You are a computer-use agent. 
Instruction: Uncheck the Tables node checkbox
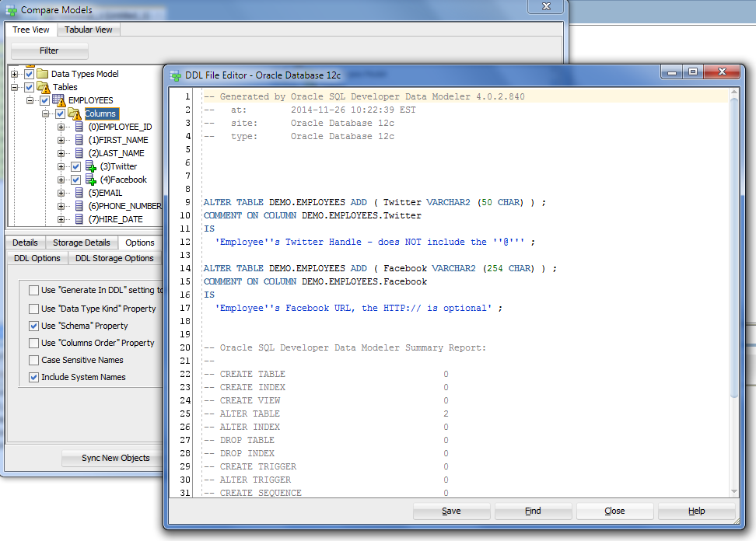tap(30, 87)
